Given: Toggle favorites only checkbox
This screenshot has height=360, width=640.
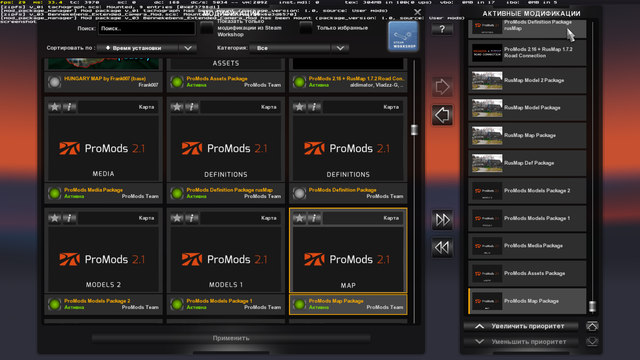Looking at the screenshot, I should 306,28.
